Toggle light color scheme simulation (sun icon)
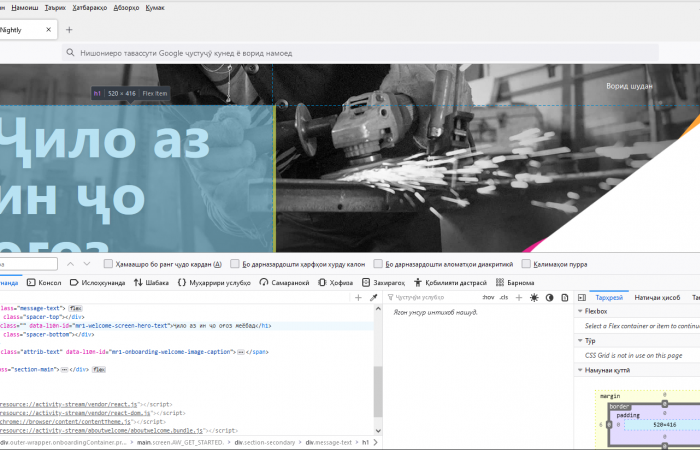 click(534, 297)
